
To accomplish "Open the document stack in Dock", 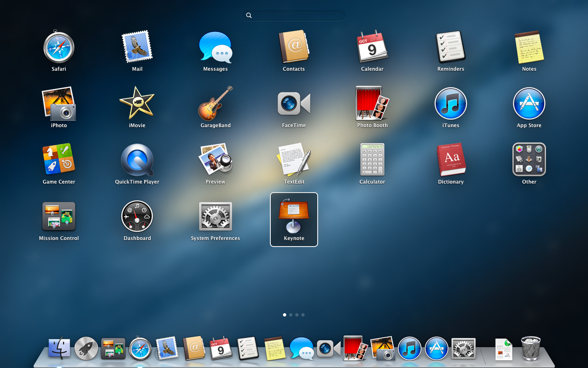I will [x=503, y=349].
